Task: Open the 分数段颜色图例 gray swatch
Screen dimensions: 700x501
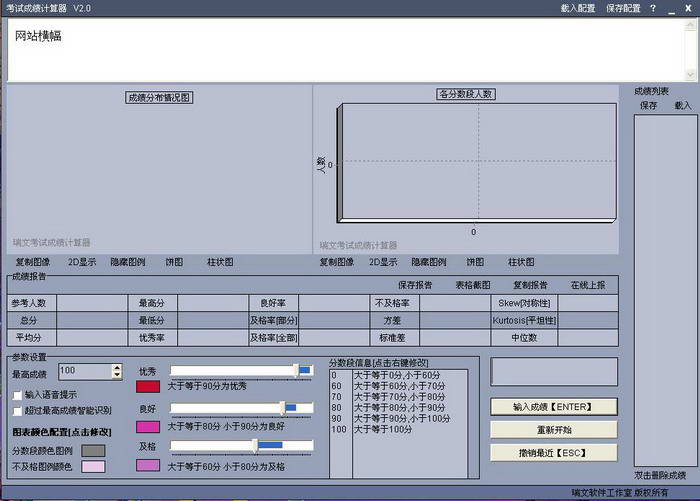Action: pyautogui.click(x=93, y=451)
